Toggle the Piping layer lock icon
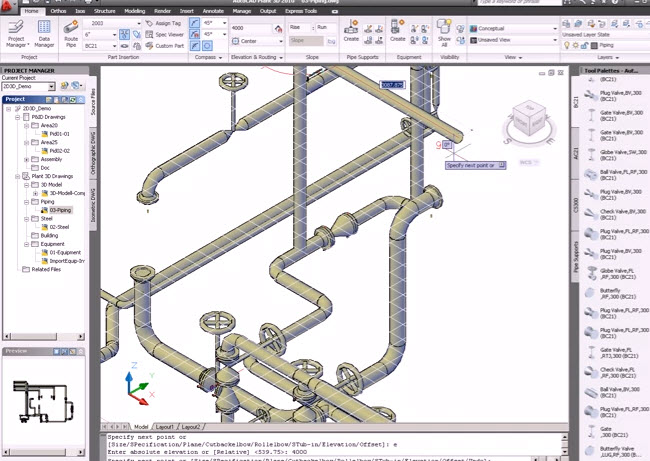Screen dimensions: 650x461 [x=585, y=45]
